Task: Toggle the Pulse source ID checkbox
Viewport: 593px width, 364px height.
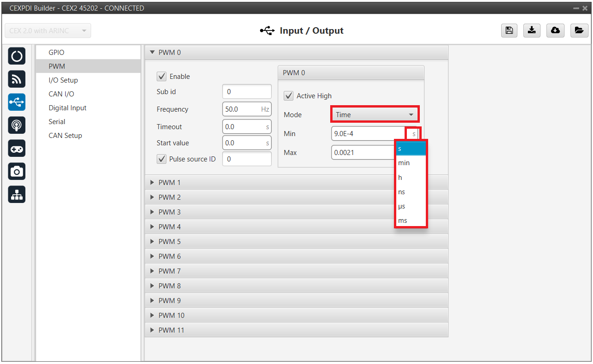Action: 162,159
